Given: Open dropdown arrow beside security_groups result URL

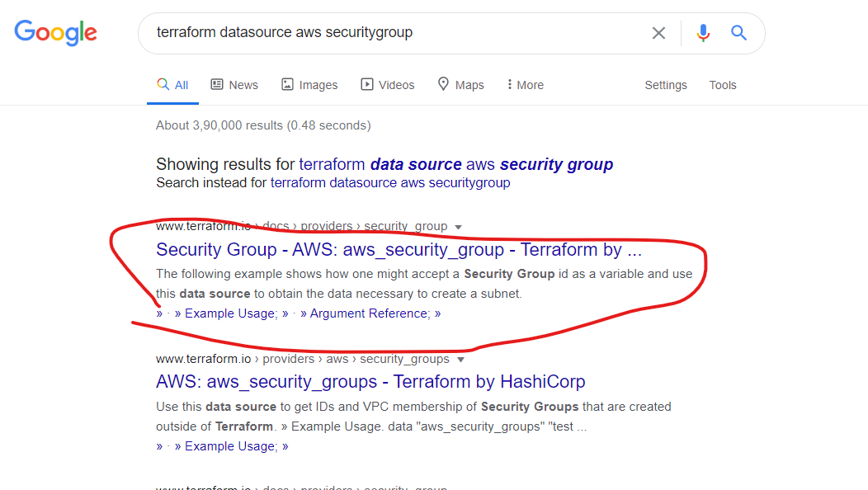Looking at the screenshot, I should pyautogui.click(x=461, y=360).
